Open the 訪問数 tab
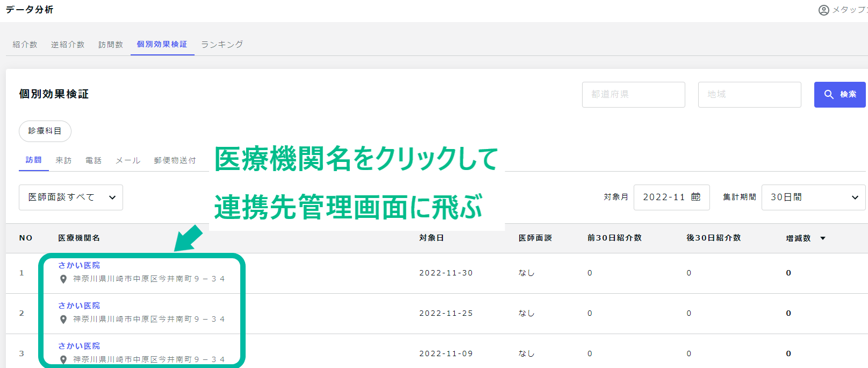 [x=111, y=45]
